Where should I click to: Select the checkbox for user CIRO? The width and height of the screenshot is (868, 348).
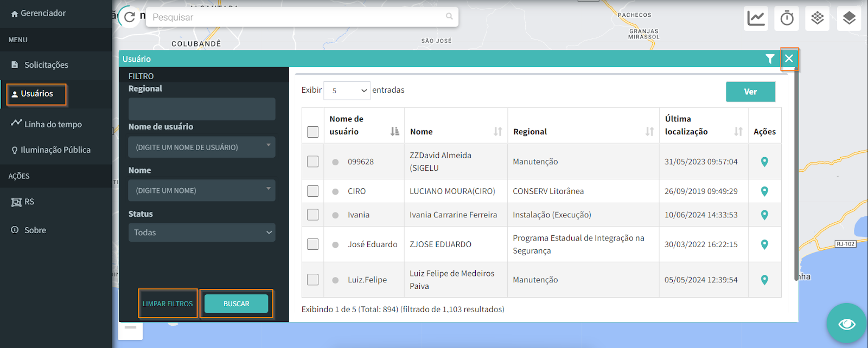(313, 191)
